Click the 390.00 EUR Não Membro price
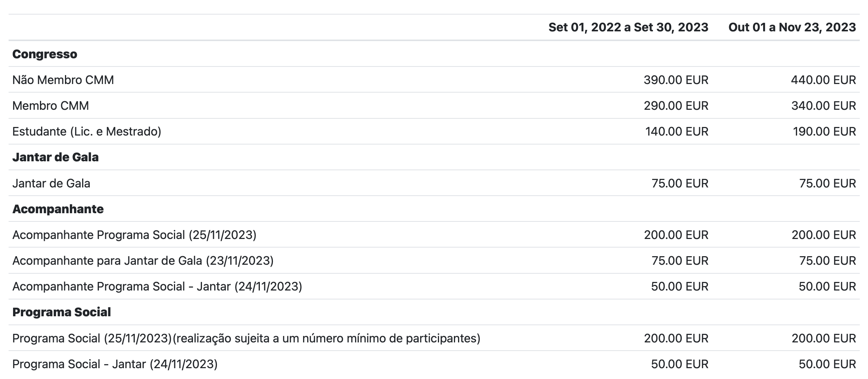 point(676,80)
